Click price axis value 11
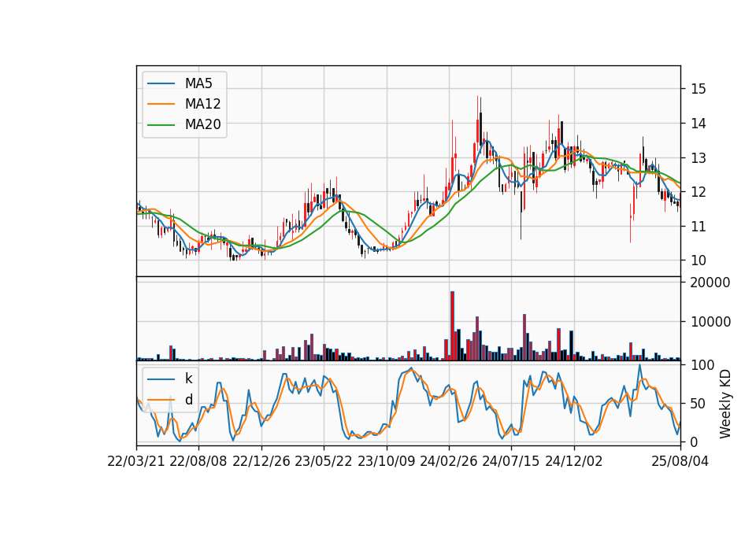 coord(699,227)
